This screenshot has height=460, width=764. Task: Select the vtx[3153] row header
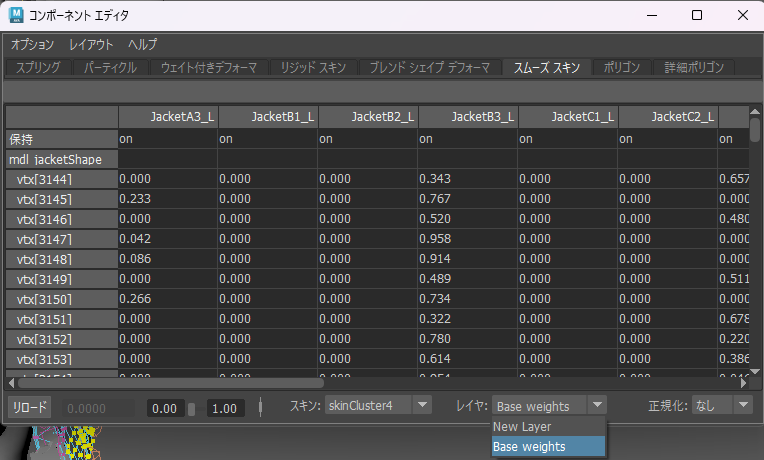62,359
